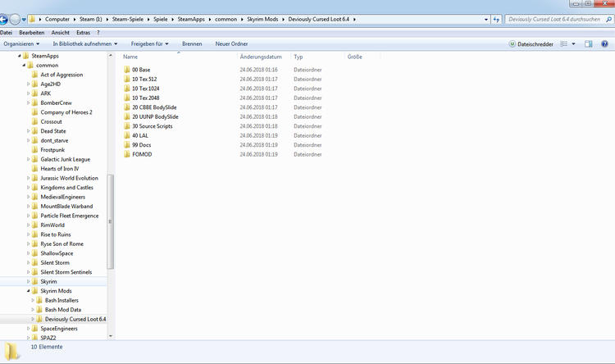The image size is (615, 364).
Task: Select 'Company of Heroes 2' in the tree
Action: click(66, 112)
